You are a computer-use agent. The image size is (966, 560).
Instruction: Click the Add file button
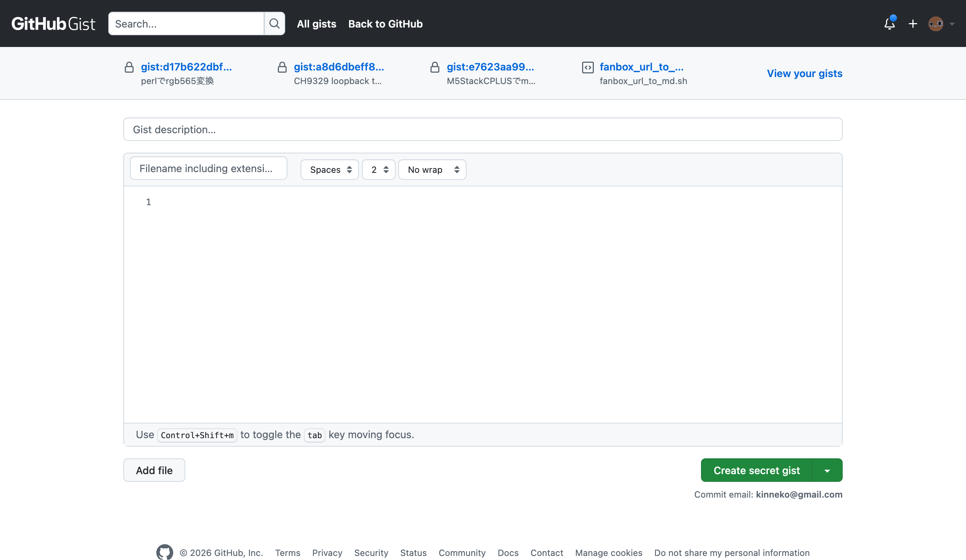pos(154,470)
